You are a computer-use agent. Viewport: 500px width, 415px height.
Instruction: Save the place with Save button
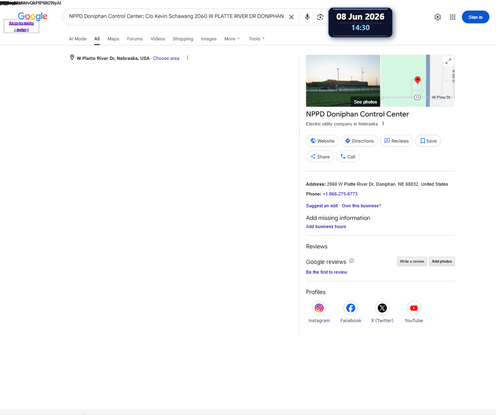[x=428, y=141]
